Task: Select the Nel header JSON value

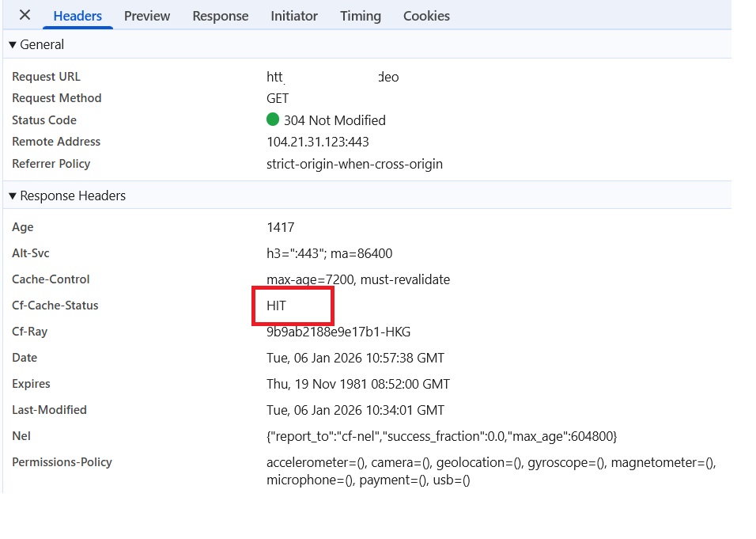Action: [x=441, y=436]
